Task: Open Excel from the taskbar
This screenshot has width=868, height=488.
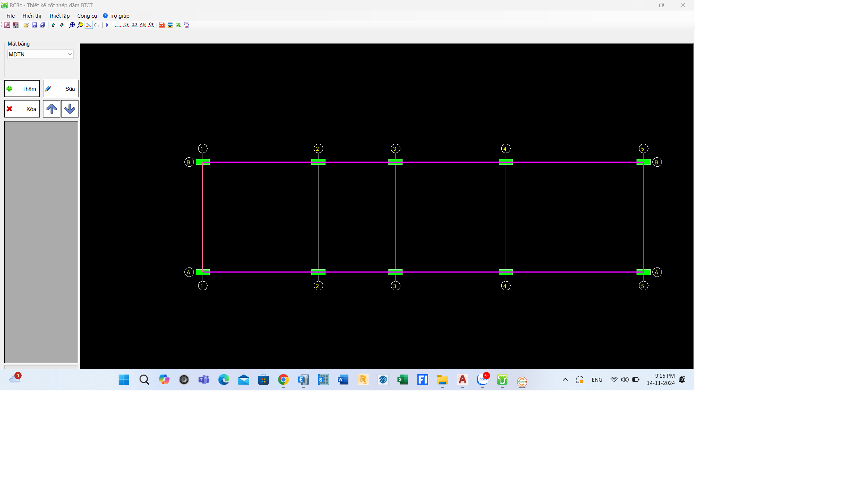Action: 403,380
